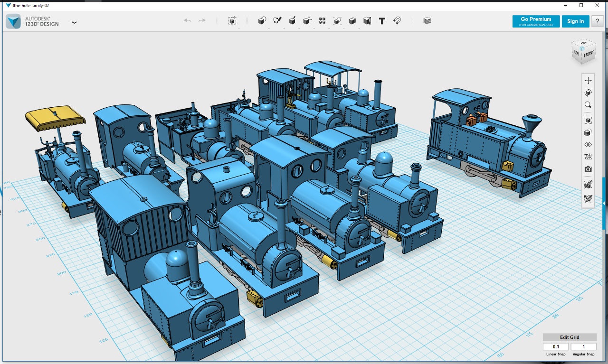608x364 pixels.
Task: Open the Combine tool menu
Action: coord(352,21)
